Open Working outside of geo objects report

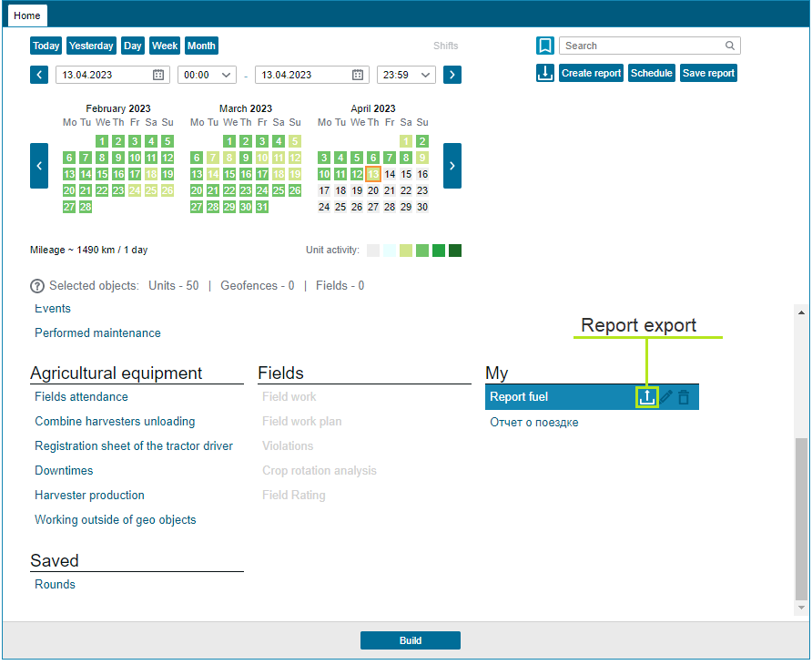pos(115,520)
